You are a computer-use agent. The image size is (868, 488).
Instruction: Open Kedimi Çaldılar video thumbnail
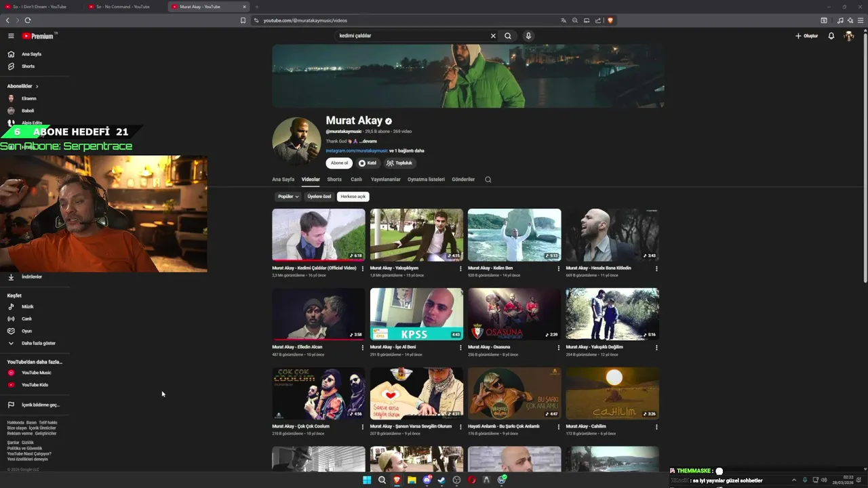click(319, 235)
